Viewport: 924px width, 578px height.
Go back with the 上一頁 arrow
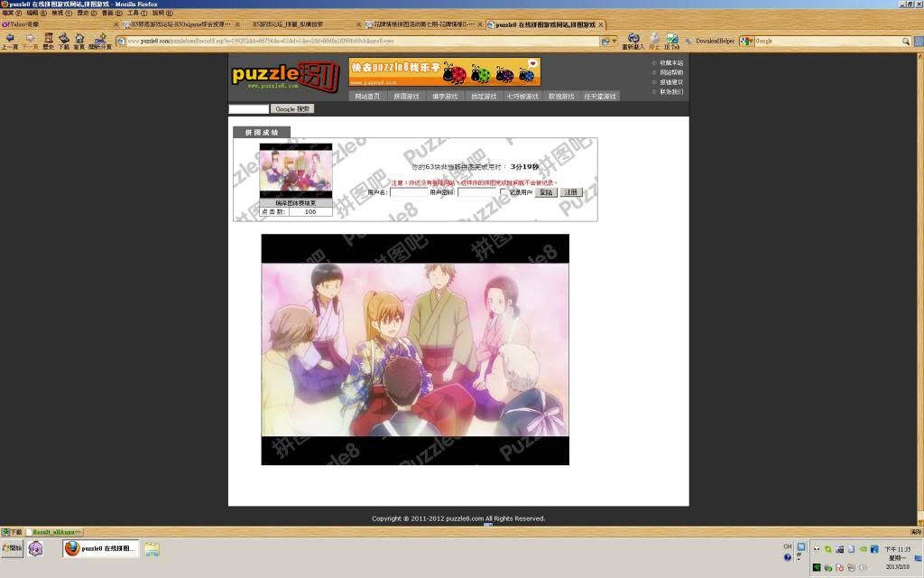coord(9,41)
